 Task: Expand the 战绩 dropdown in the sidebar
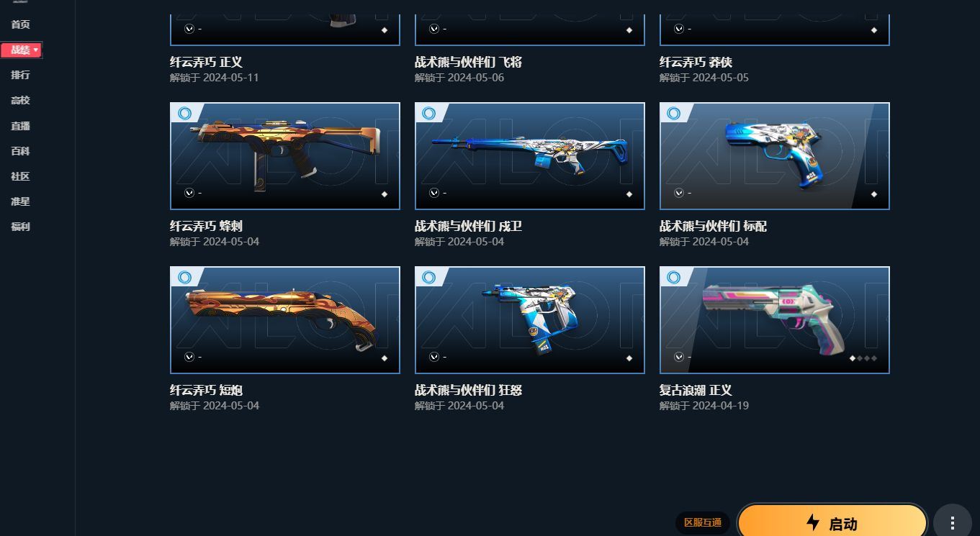22,50
